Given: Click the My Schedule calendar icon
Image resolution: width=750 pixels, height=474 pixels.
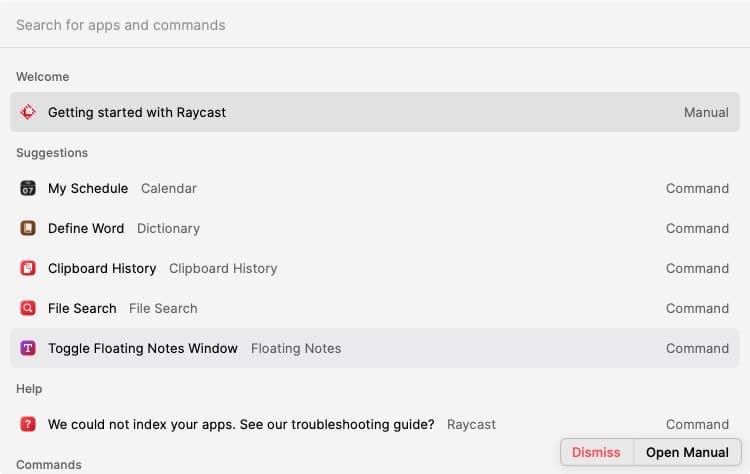Looking at the screenshot, I should tap(28, 188).
